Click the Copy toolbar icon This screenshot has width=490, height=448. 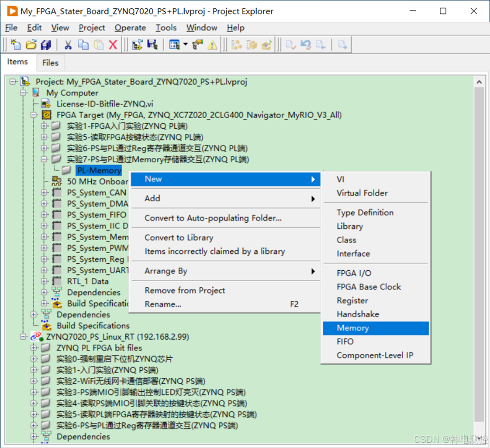pos(83,45)
